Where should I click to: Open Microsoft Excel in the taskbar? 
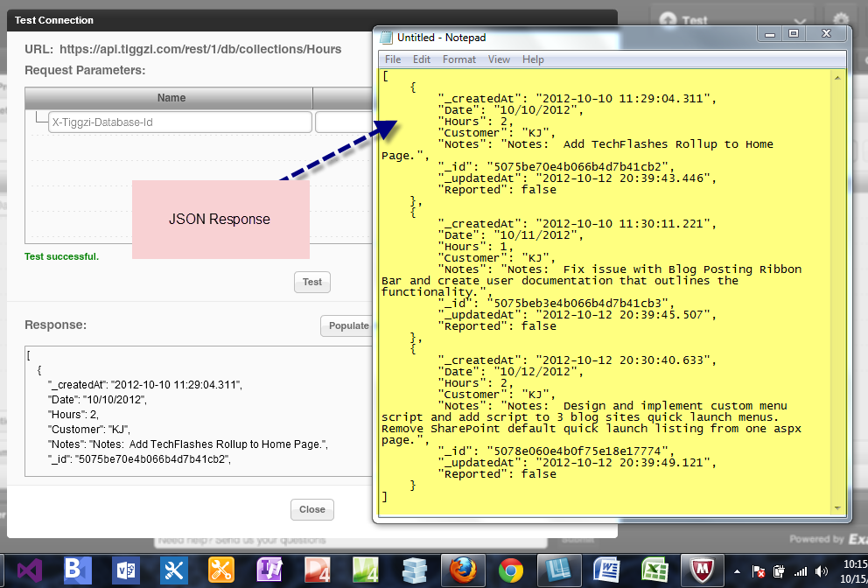654,570
